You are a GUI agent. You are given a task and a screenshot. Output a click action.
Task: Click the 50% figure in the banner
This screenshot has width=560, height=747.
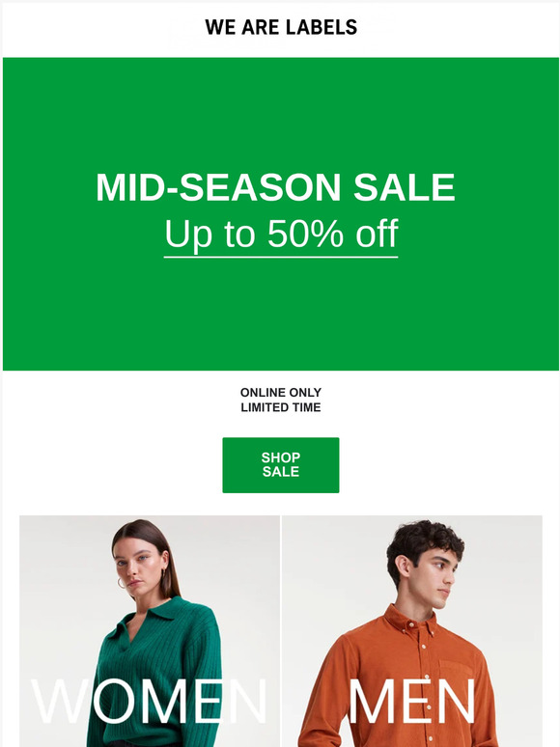pos(305,234)
